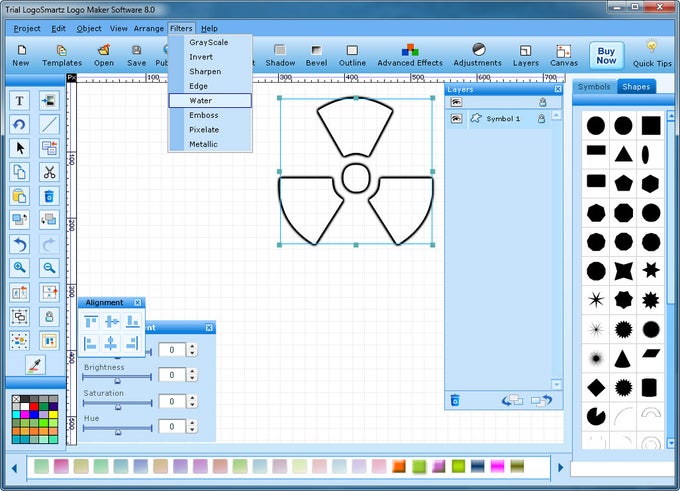Viewport: 680px width, 491px height.
Task: Click the Save toolbar button
Action: (x=137, y=56)
